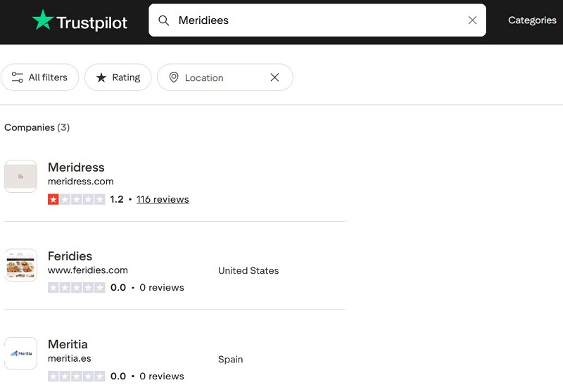Click the Meridress one-star rating graphic
The height and width of the screenshot is (392, 563).
[77, 199]
